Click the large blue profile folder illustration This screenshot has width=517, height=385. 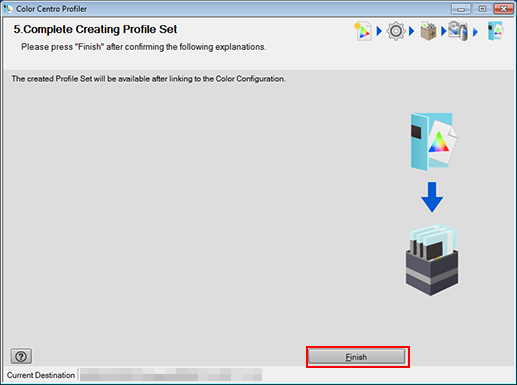(434, 142)
